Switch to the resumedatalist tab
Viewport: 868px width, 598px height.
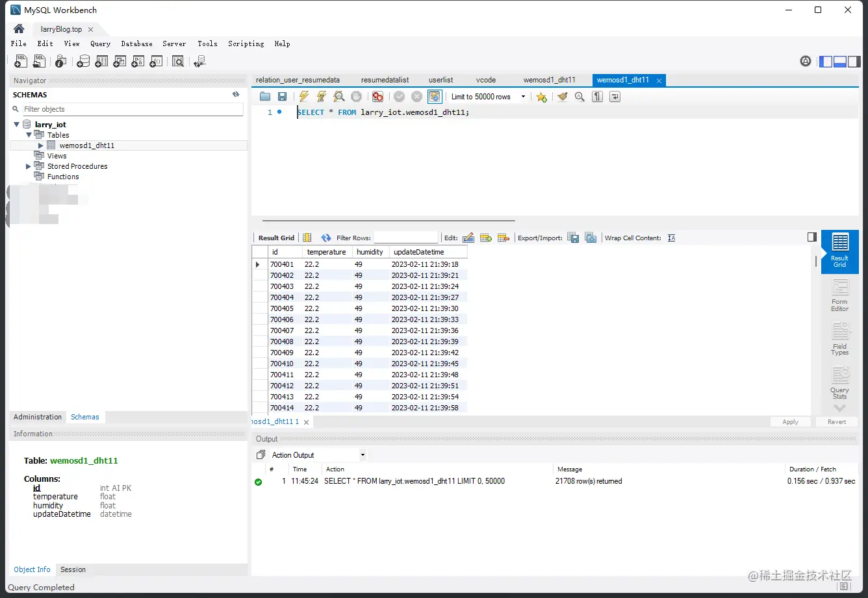point(385,80)
